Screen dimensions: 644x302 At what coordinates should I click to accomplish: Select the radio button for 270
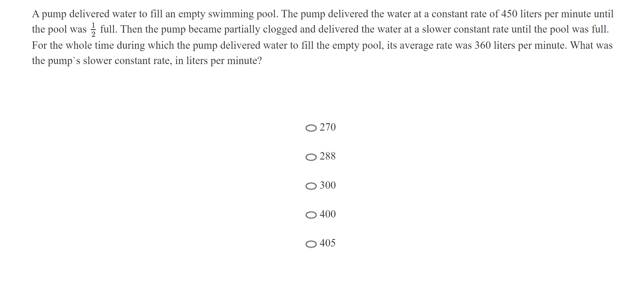(312, 128)
